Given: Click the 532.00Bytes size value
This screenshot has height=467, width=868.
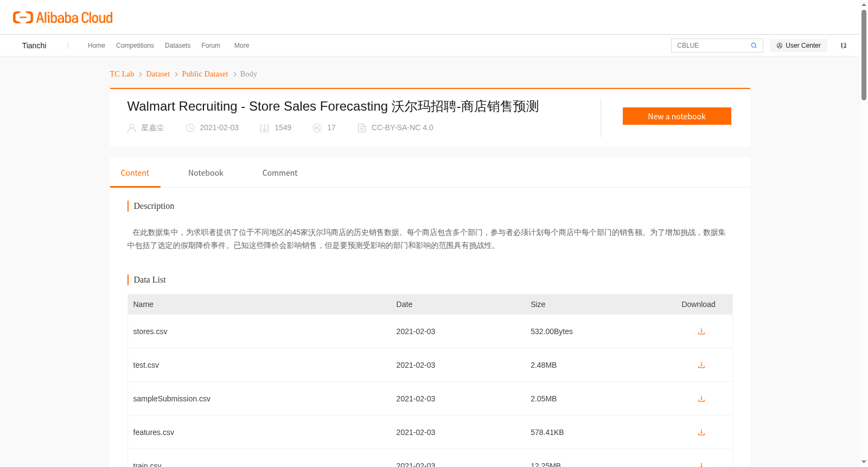Looking at the screenshot, I should coord(552,331).
